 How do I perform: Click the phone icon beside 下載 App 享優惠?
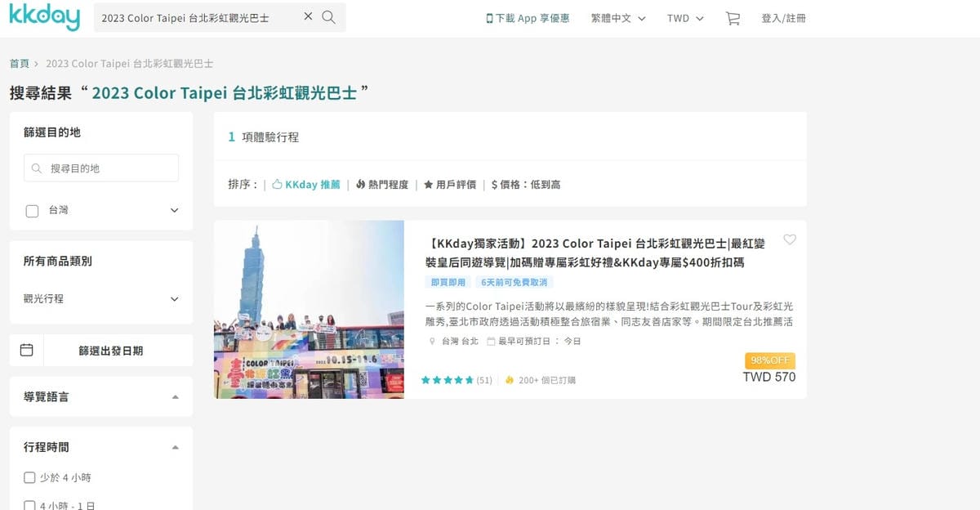pos(488,16)
